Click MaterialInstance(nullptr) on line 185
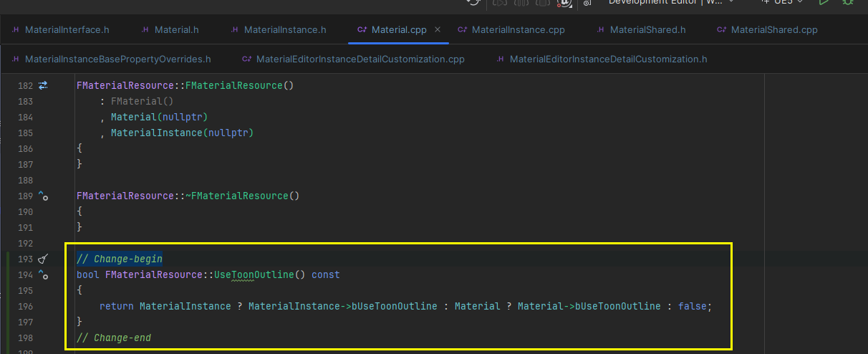Image resolution: width=868 pixels, height=354 pixels. [182, 133]
